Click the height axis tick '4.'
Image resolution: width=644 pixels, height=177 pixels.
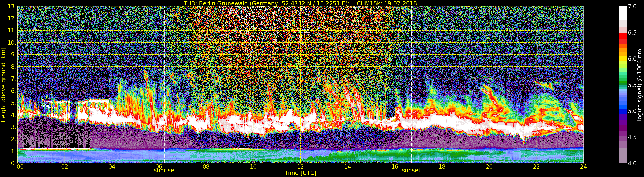[x=13, y=115]
